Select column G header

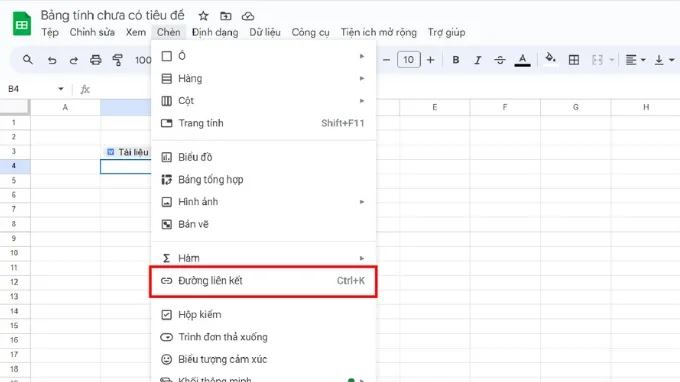[575, 107]
